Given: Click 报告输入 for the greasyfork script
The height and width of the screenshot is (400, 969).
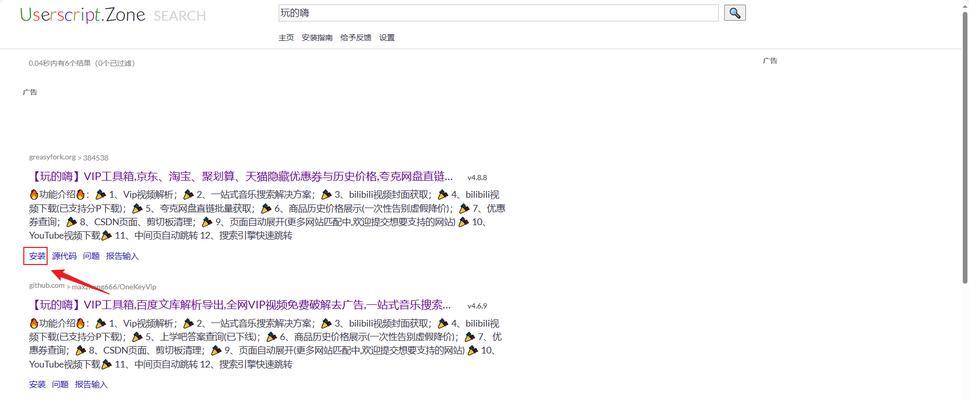Looking at the screenshot, I should coord(122,256).
